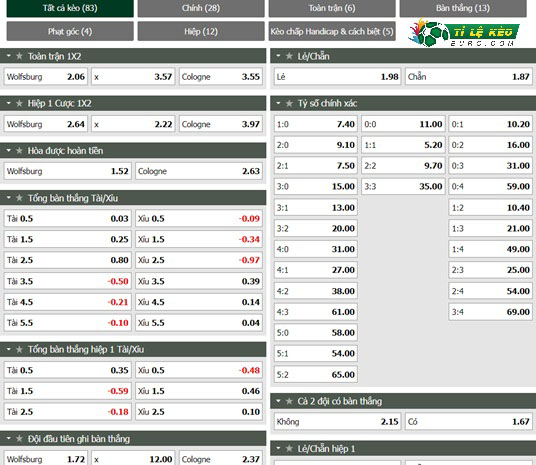Collapse Tổng bàn thắng hiệp 1 Tài/Xỉu arrow
Image resolution: width=536 pixels, height=465 pixels.
[9, 349]
